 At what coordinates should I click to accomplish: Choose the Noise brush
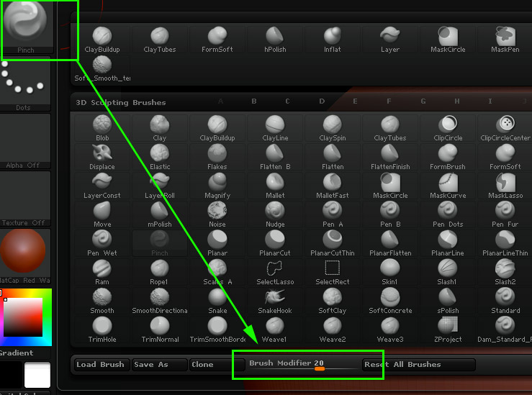click(x=217, y=214)
